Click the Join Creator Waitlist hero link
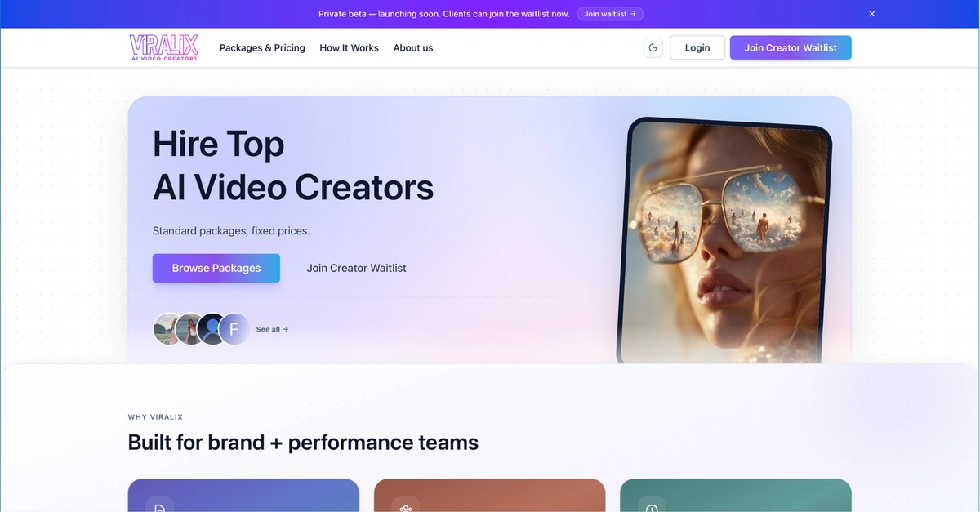 pyautogui.click(x=356, y=268)
